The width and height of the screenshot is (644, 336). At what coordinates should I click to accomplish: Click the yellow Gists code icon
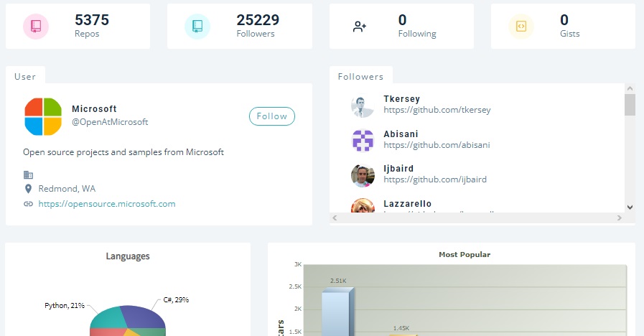click(521, 27)
